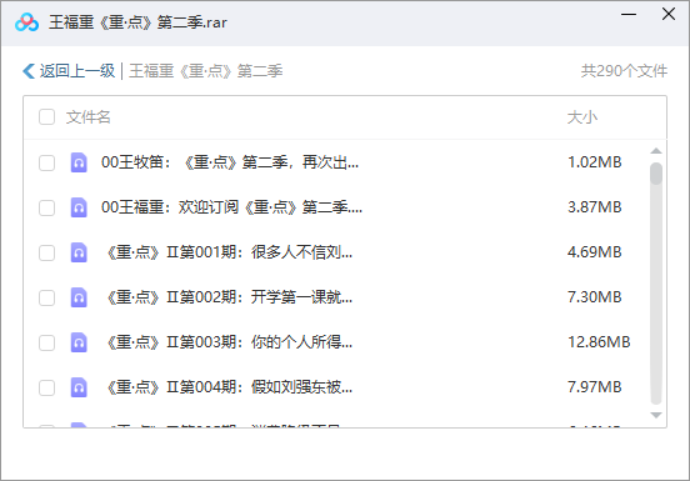Select file 《重·点》Ⅱ第003期：你的个人所得...
The height and width of the screenshot is (481, 690).
228,342
